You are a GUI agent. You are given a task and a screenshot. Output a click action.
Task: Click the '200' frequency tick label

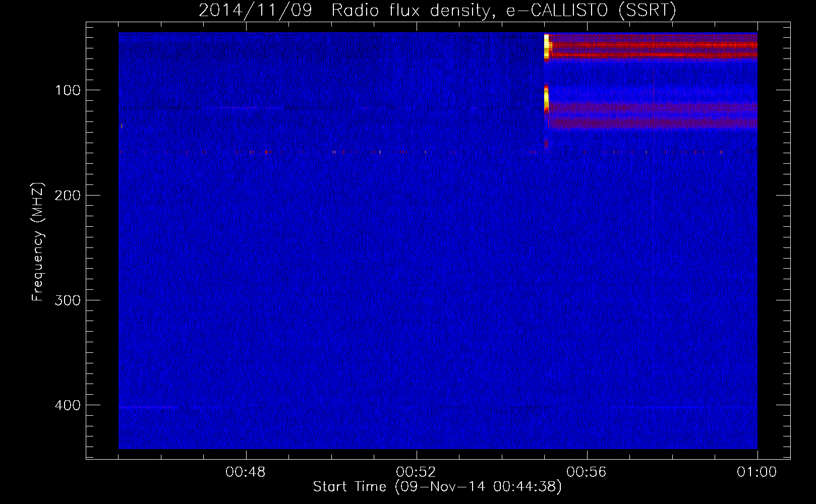click(67, 195)
